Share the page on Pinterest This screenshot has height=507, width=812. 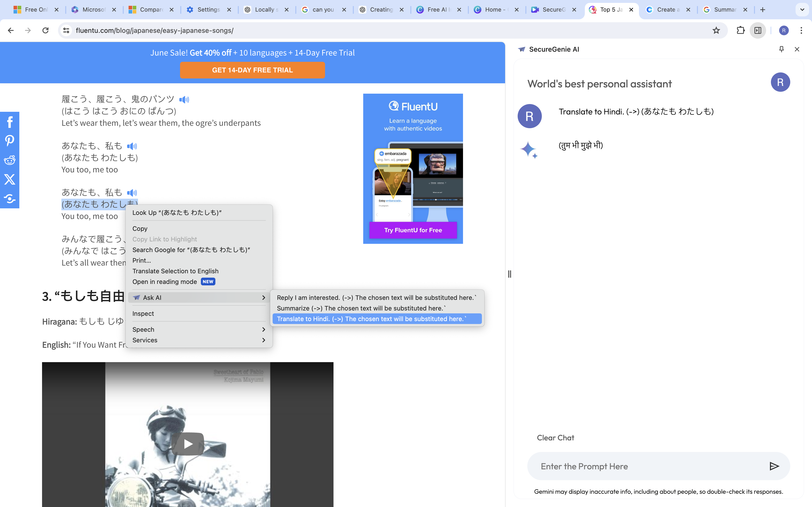pyautogui.click(x=10, y=141)
